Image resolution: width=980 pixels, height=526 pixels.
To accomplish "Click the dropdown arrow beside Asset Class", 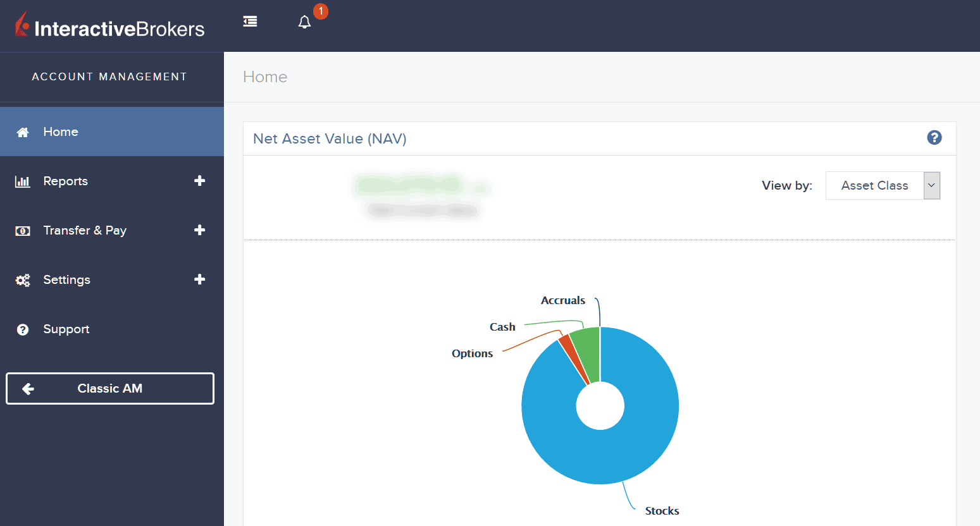I will (932, 185).
